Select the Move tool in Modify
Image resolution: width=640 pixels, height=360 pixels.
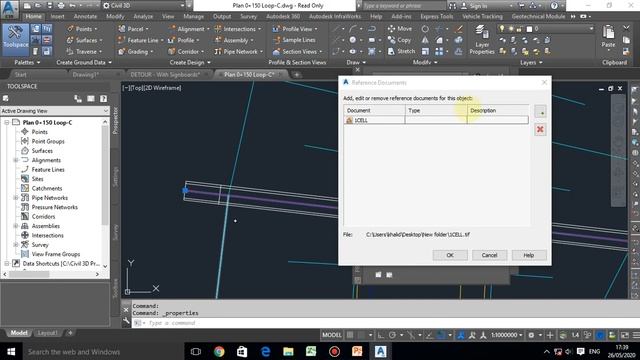point(400,29)
